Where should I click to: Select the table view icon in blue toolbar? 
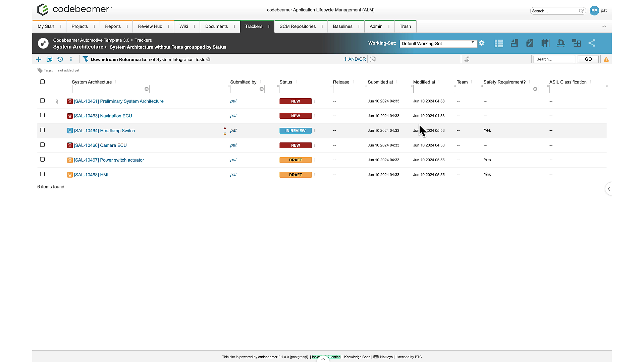tap(499, 43)
